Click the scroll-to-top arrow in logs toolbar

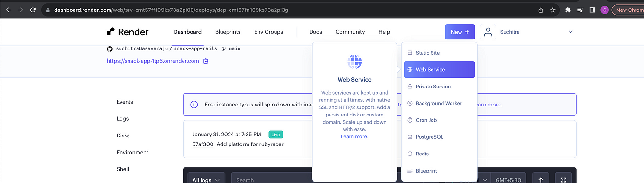point(541,180)
